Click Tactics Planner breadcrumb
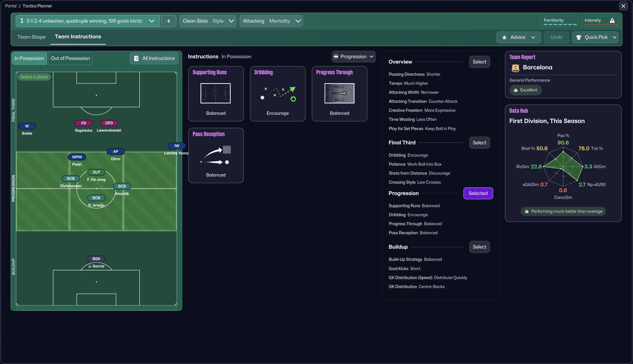The height and width of the screenshot is (364, 633). click(x=37, y=6)
